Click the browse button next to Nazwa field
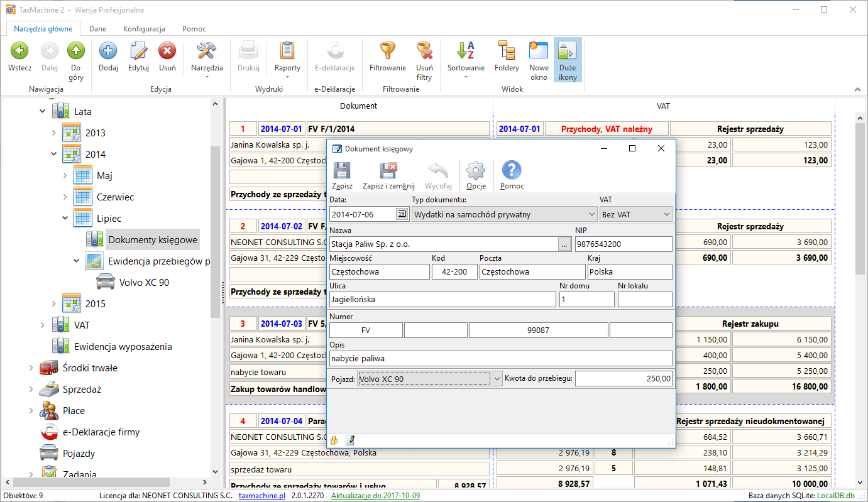 click(x=564, y=244)
